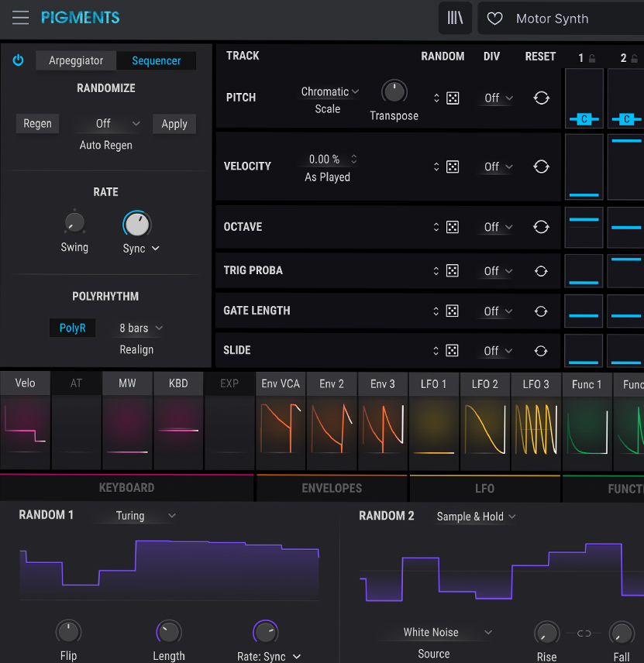Open the Trig Proba DIV dropdown
The width and height of the screenshot is (644, 663).
(x=498, y=271)
